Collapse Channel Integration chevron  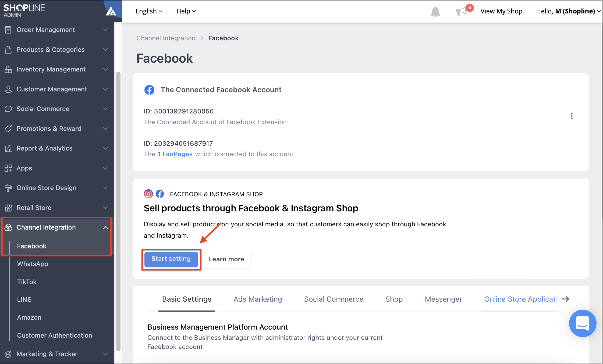click(x=105, y=227)
